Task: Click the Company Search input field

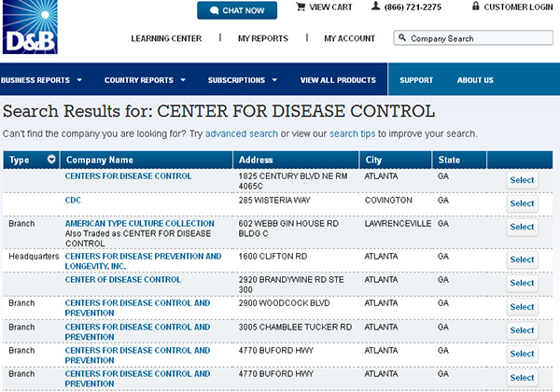Action: click(476, 39)
